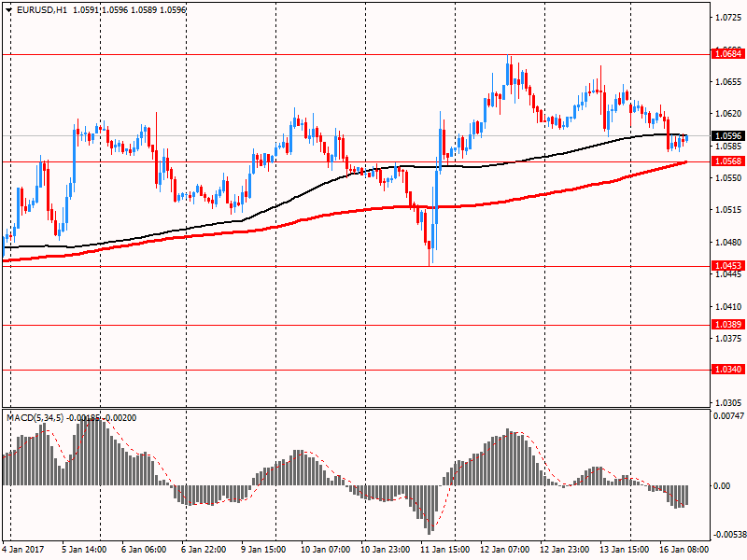747x560 pixels.
Task: Click the 0.00747 MACD scale value
Action: click(x=729, y=415)
